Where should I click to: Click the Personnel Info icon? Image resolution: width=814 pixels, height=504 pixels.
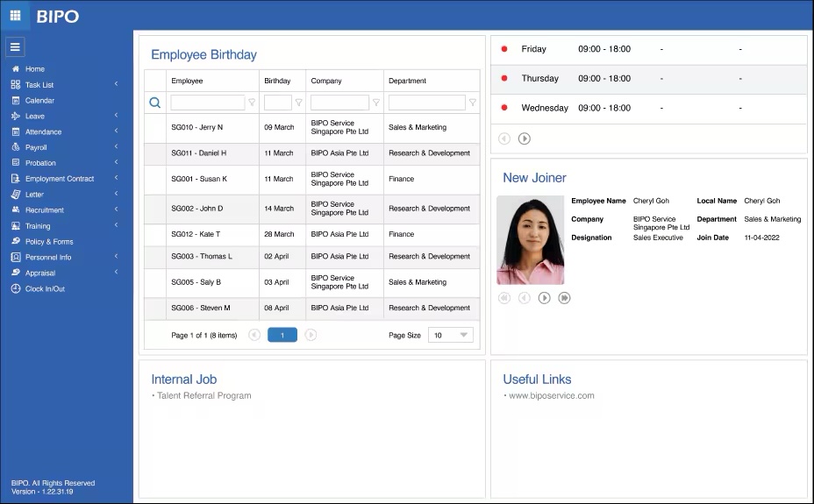click(16, 257)
